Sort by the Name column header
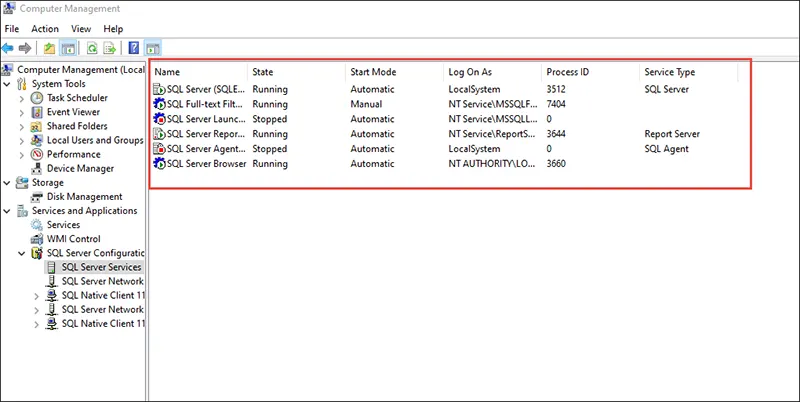This screenshot has height=402, width=800. coord(199,72)
